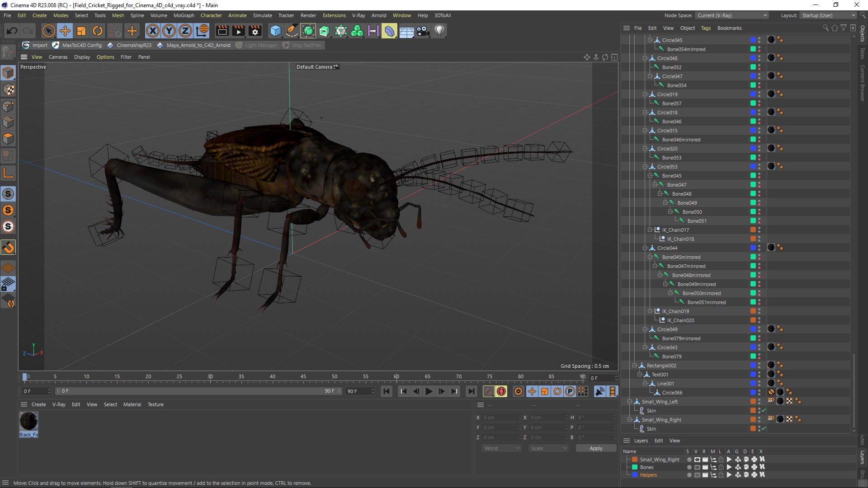Collapse Rectangle002 node

635,366
